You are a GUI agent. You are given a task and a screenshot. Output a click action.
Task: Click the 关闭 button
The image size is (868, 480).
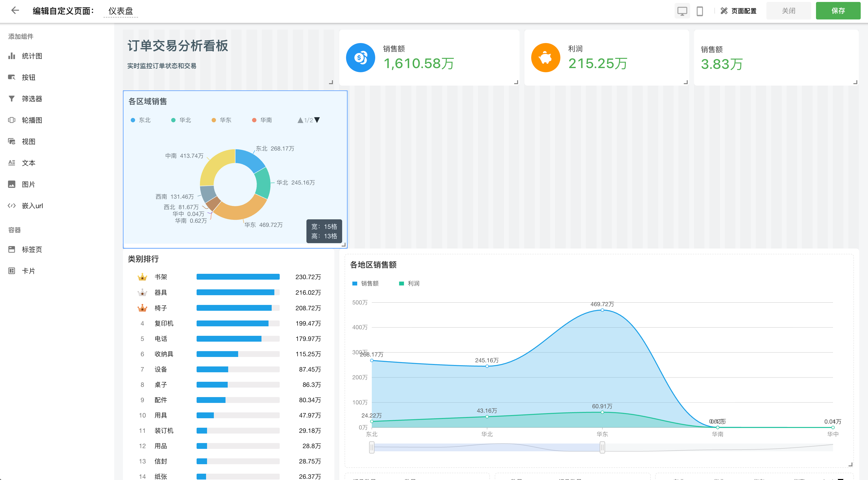pos(788,11)
